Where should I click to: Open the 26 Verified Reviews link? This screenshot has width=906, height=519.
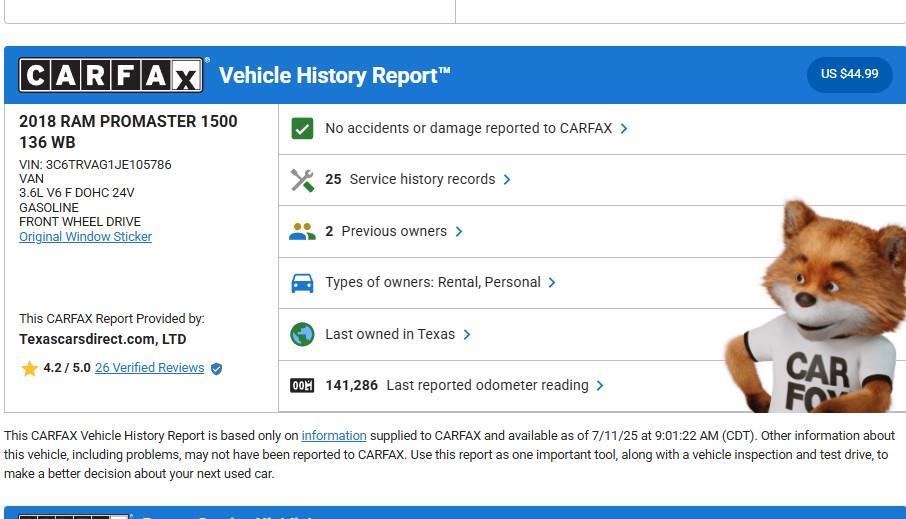click(149, 368)
